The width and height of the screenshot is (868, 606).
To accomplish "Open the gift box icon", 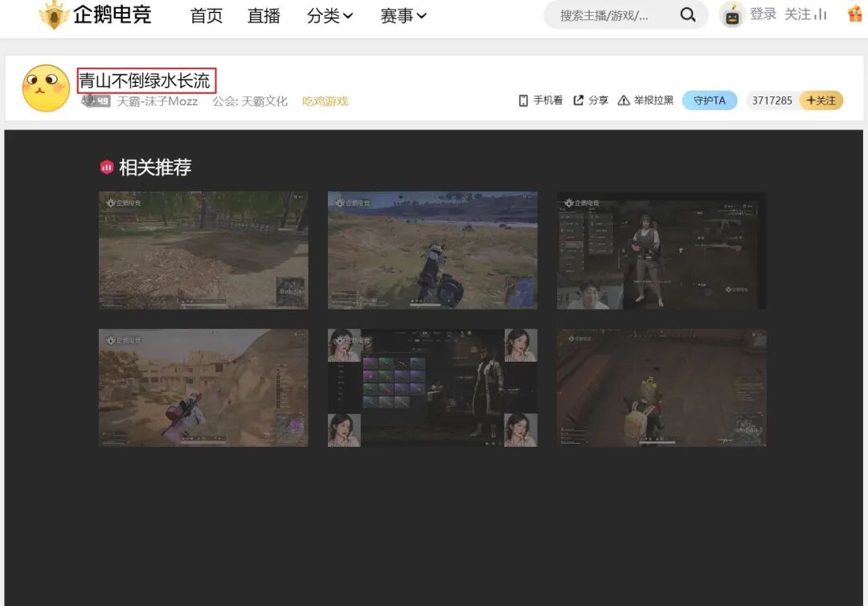I will 855,14.
